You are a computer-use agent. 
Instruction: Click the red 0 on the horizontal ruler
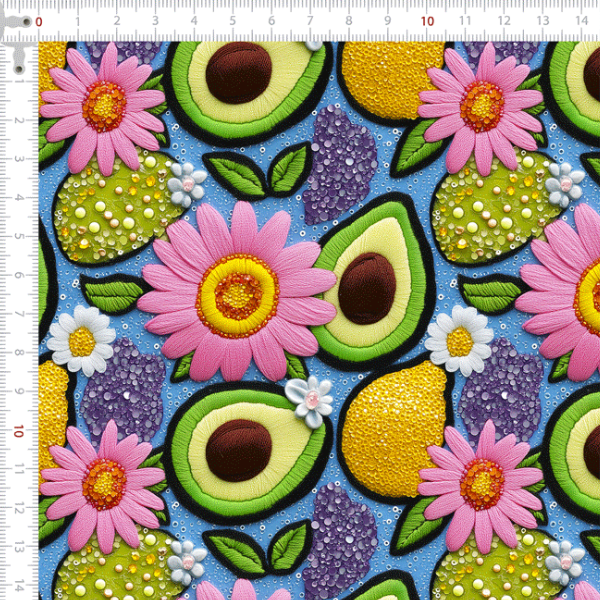point(39,22)
